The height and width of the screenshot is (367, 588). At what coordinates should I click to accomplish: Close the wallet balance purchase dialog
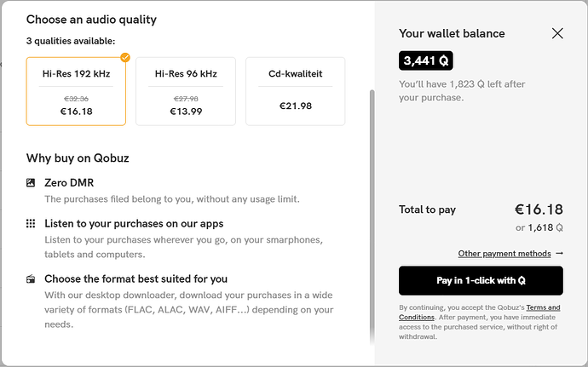557,33
